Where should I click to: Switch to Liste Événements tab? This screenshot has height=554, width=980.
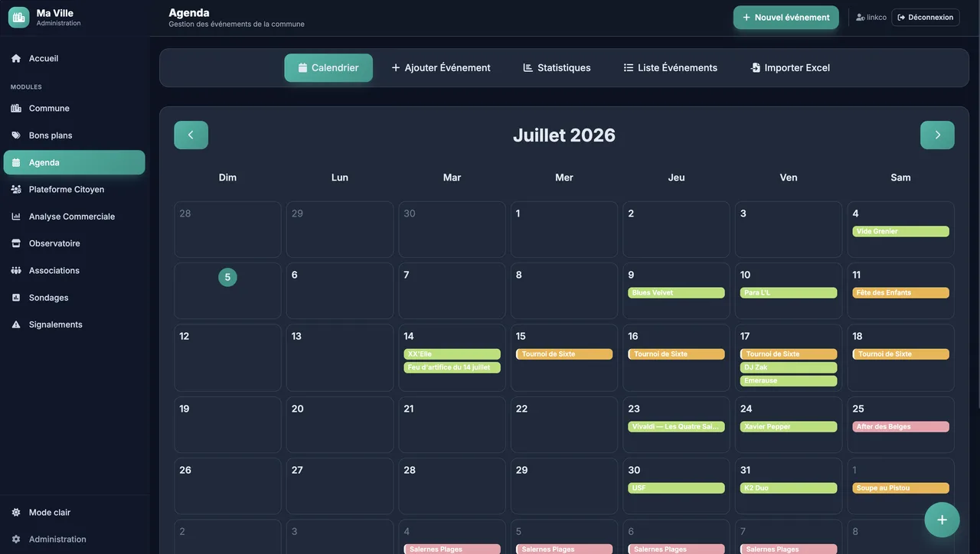click(x=671, y=67)
